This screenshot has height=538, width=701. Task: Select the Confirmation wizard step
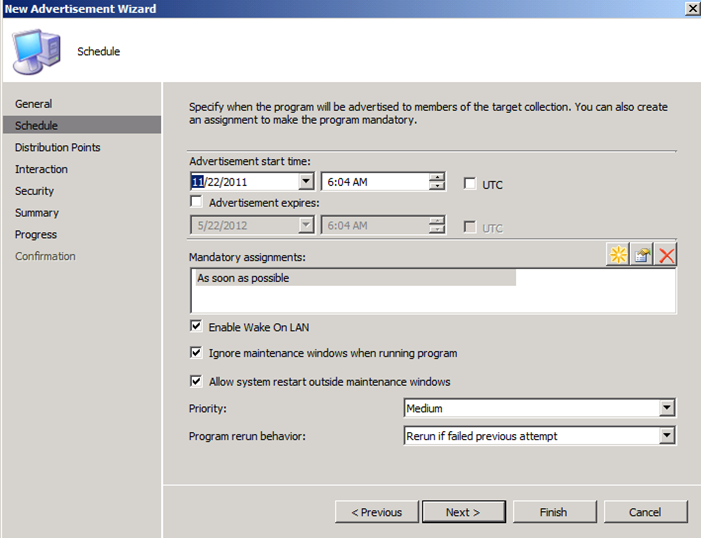coord(45,256)
